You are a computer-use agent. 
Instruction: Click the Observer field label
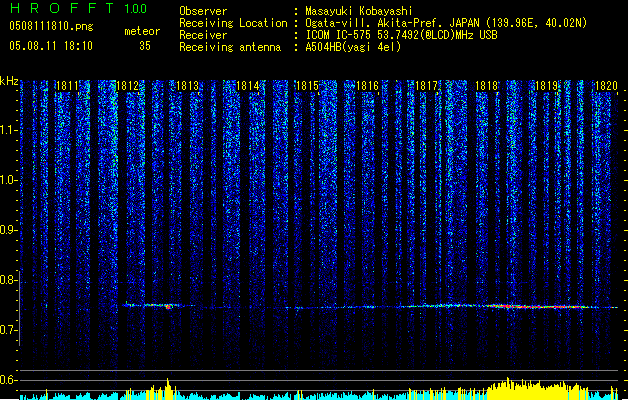[x=203, y=11]
